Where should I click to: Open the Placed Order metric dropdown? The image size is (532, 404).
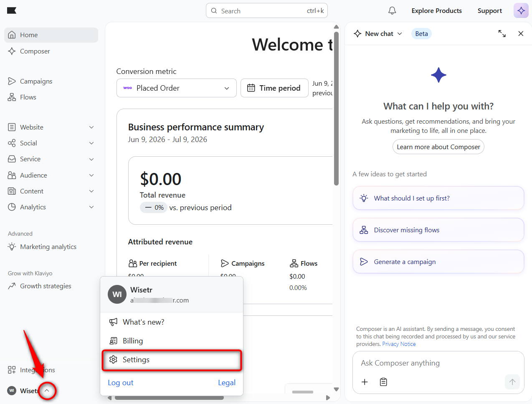177,88
